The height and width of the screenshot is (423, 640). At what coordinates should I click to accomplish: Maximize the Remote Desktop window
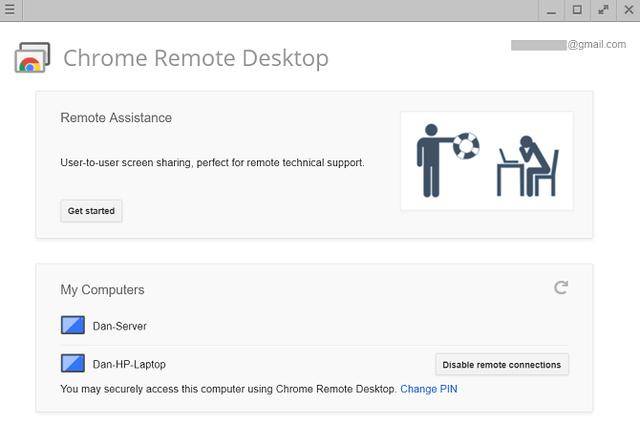(577, 10)
